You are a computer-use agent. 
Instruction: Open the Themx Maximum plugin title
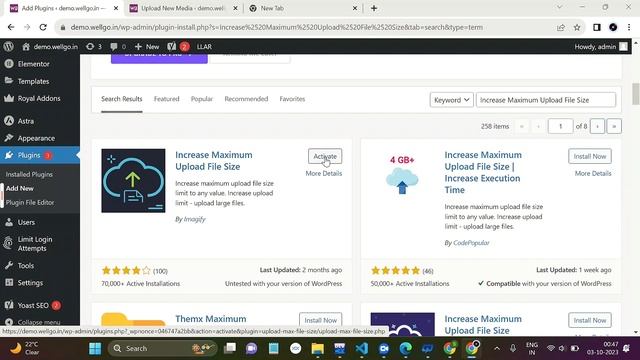(211, 319)
